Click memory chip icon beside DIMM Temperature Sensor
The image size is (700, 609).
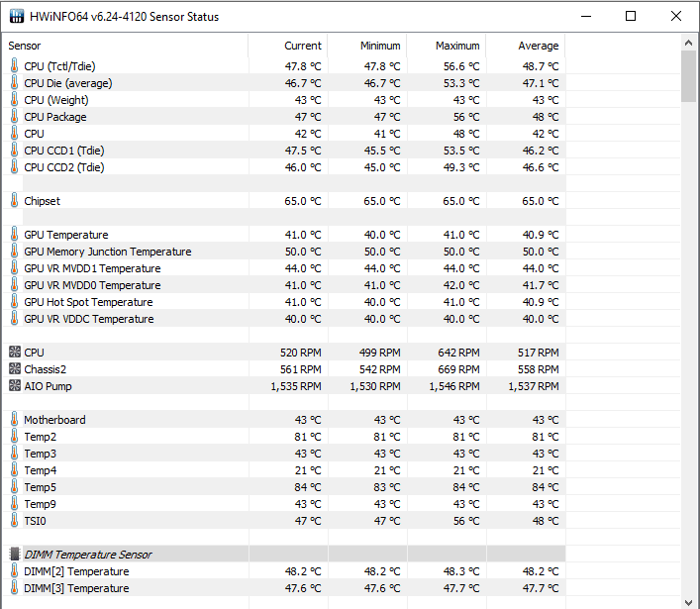pyautogui.click(x=15, y=555)
